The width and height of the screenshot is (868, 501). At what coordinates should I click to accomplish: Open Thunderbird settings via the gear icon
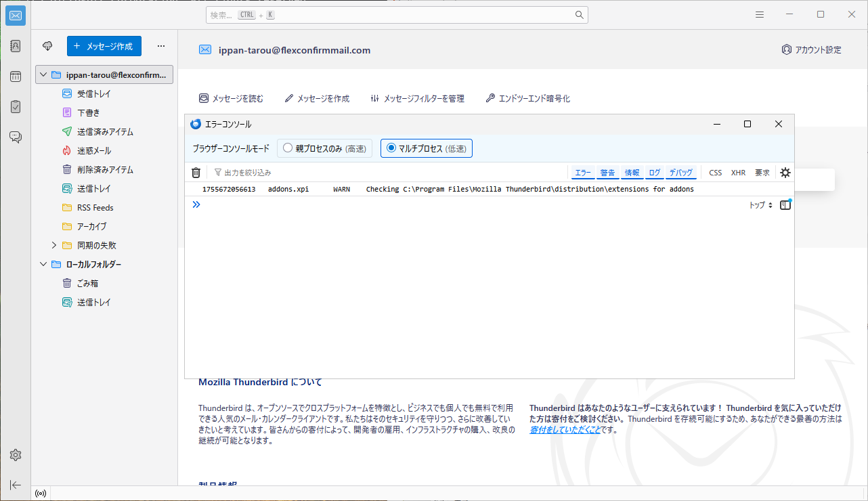click(15, 454)
